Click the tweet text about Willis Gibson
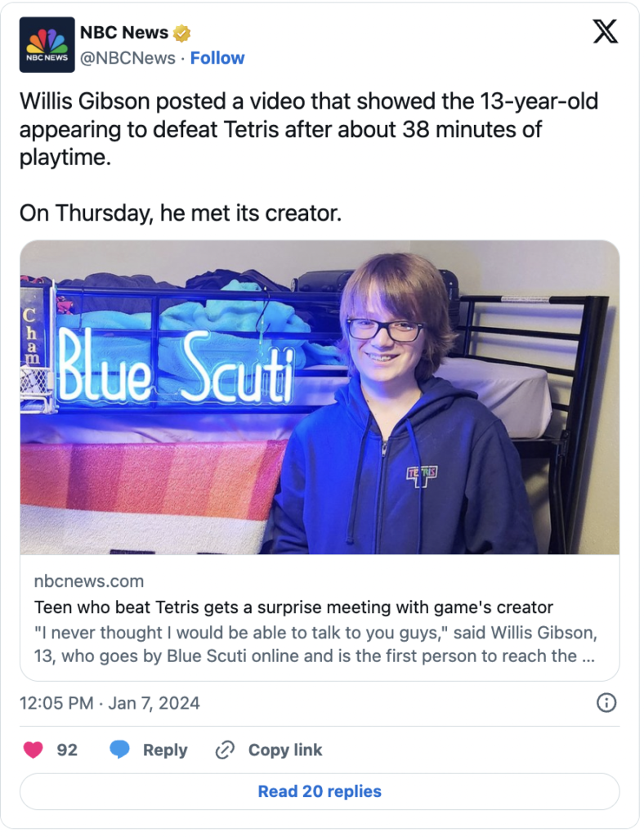This screenshot has height=837, width=644. [309, 128]
